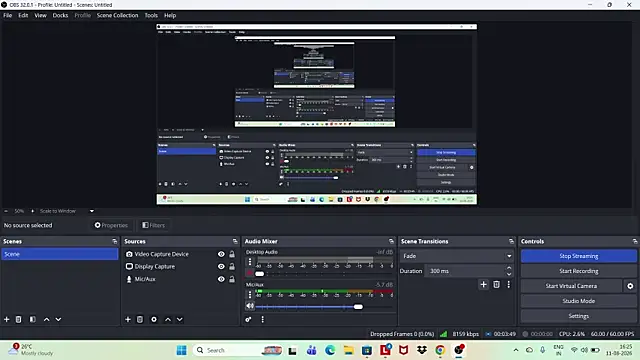Adjust Mic/Aux volume slider handle
Screen dimensions: 640x360
[x=358, y=307]
